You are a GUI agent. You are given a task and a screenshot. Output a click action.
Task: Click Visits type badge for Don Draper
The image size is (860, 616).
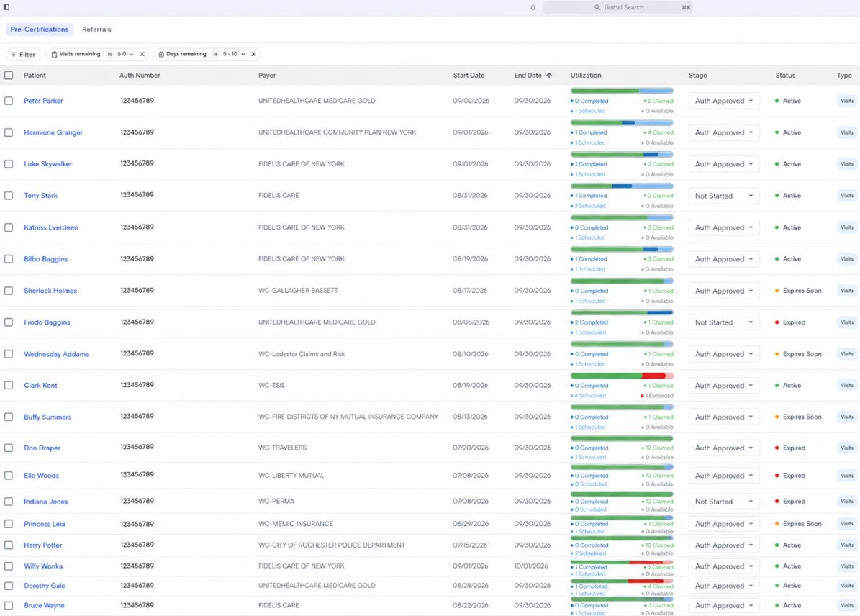pyautogui.click(x=847, y=448)
